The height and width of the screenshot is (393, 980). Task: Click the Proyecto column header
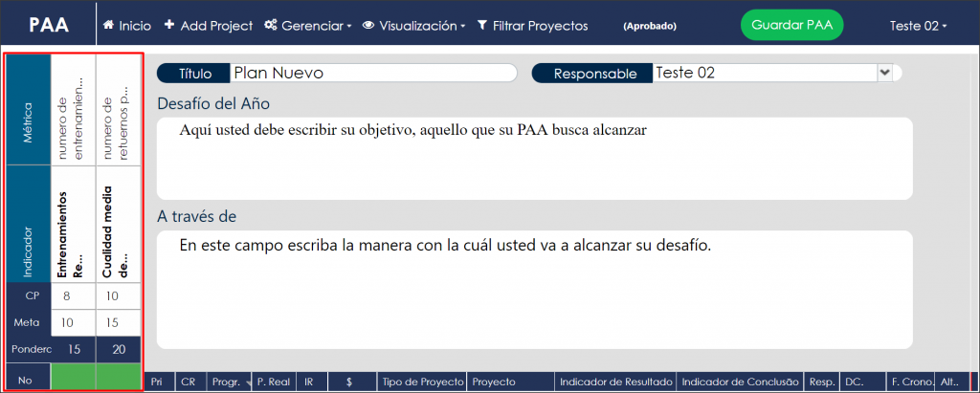coord(511,382)
